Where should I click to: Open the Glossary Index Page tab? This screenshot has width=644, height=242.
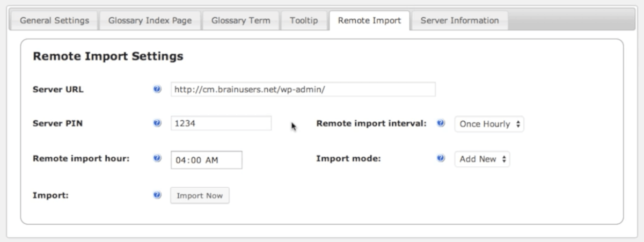pos(150,20)
